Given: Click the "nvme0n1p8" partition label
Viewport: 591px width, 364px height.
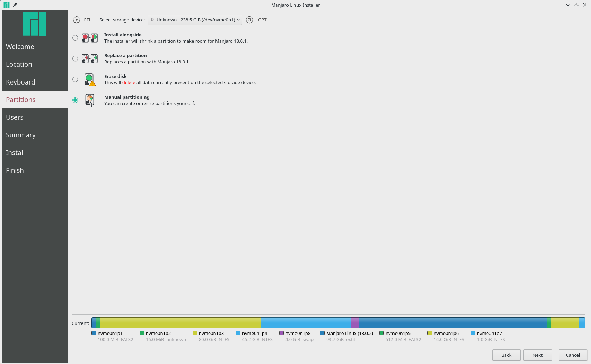Looking at the screenshot, I should tap(298, 333).
